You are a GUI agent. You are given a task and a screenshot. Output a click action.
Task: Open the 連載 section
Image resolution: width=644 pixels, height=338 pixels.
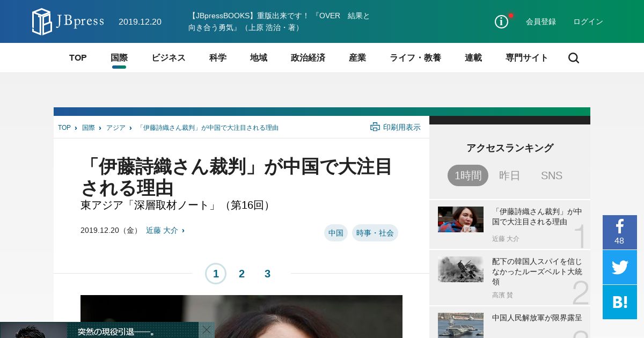(473, 58)
